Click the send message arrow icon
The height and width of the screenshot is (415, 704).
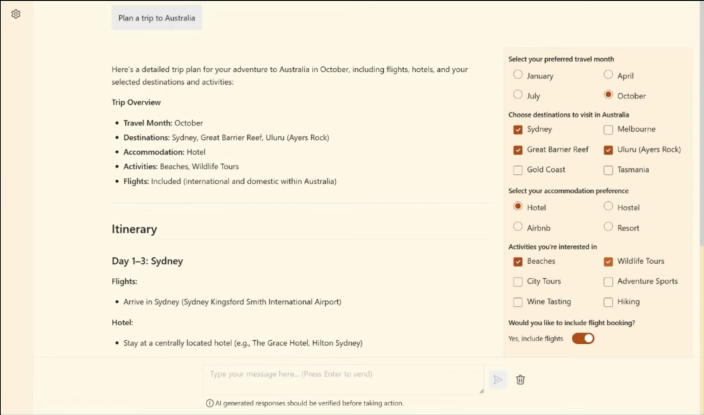pos(498,379)
